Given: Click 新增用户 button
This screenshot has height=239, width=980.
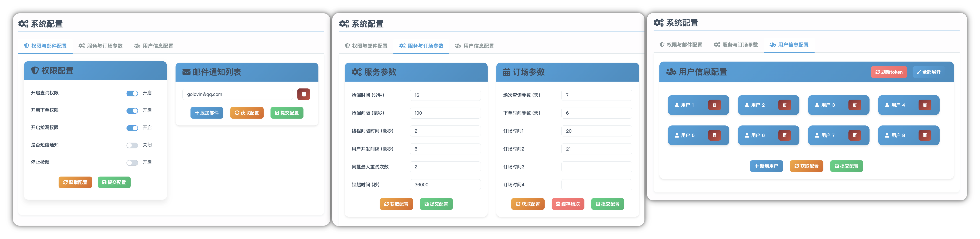Looking at the screenshot, I should point(766,166).
